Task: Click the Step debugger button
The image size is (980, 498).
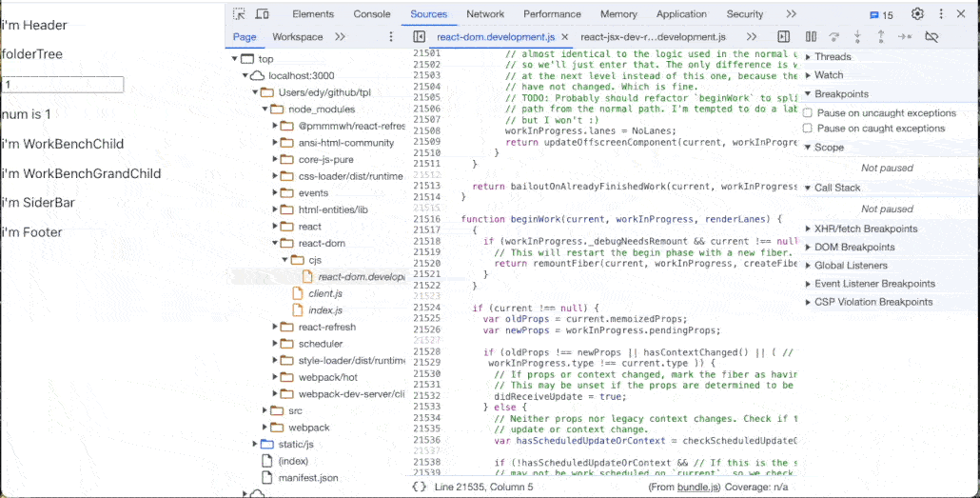Action: tap(905, 37)
